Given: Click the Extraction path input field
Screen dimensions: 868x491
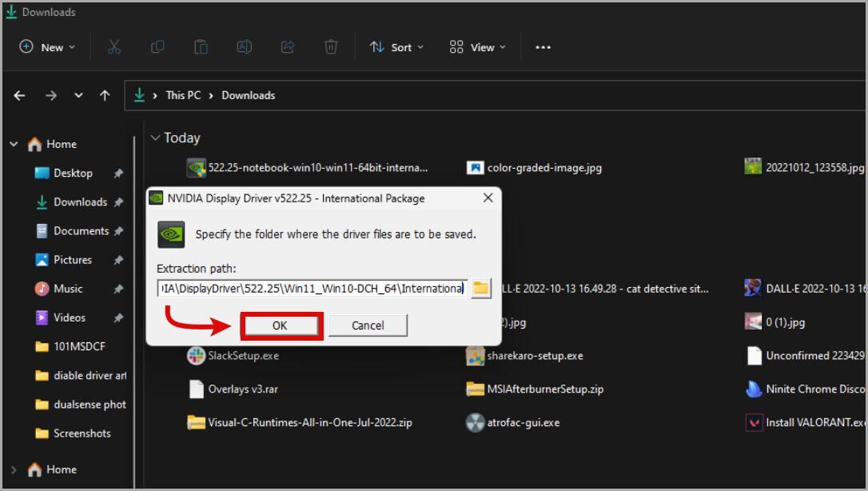Looking at the screenshot, I should click(x=313, y=289).
